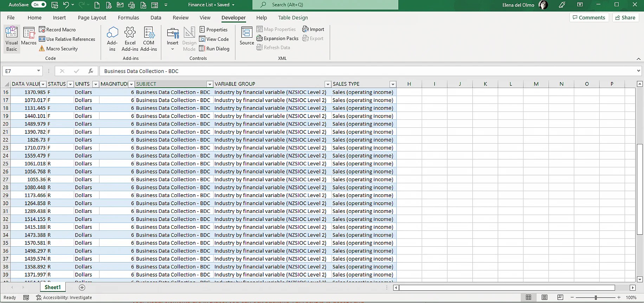Screen dimensions: 644x303
Task: Click the Search box
Action: point(325,5)
